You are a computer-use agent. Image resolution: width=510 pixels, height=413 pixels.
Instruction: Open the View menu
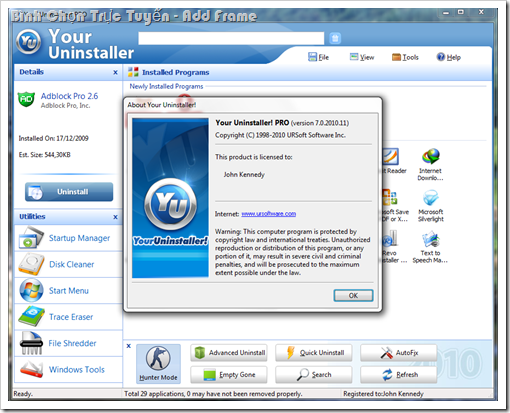[362, 57]
